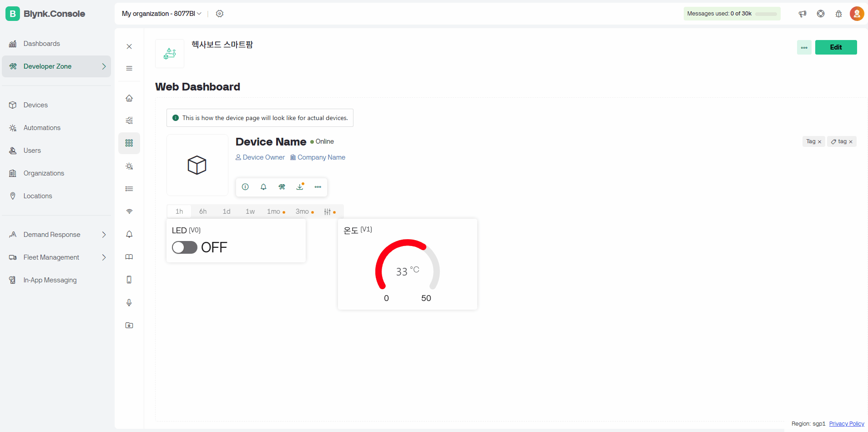
Task: Click the Blynk.Console logo
Action: 45,14
